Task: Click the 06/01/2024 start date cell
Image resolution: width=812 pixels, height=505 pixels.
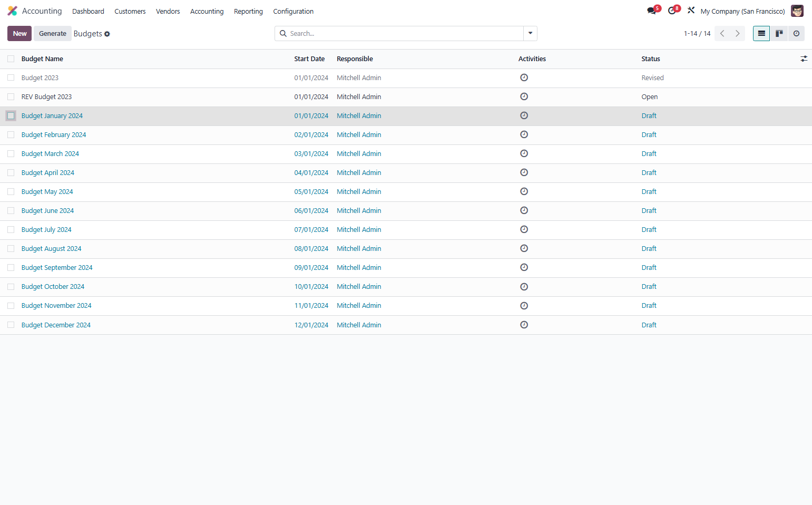Action: click(311, 210)
